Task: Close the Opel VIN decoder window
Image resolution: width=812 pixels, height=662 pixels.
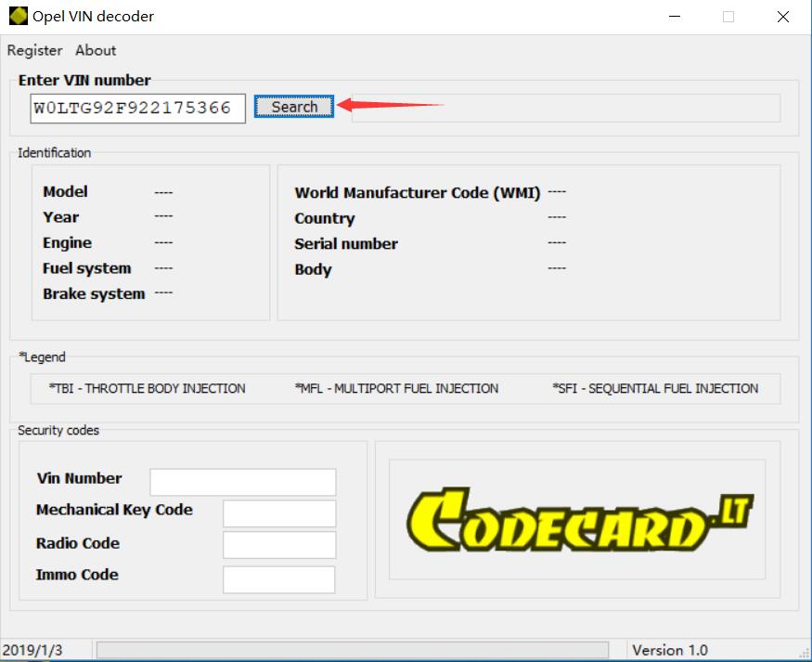Action: [x=783, y=17]
